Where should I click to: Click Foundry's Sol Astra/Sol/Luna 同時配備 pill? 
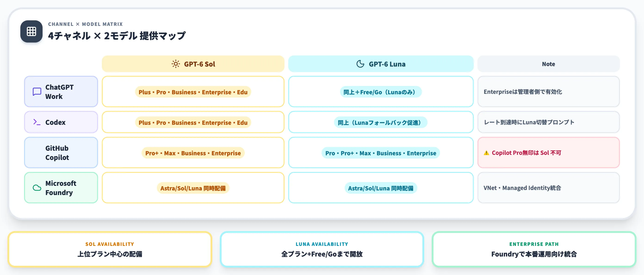[x=193, y=188]
